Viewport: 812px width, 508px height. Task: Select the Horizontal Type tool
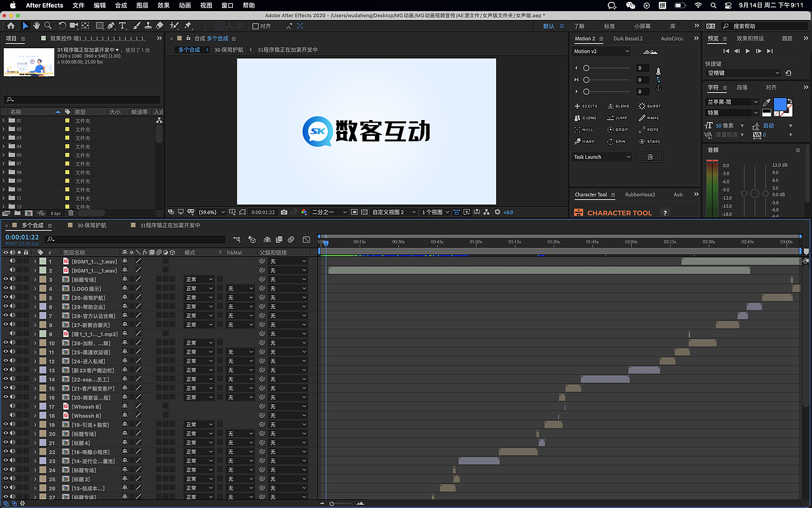coord(122,26)
